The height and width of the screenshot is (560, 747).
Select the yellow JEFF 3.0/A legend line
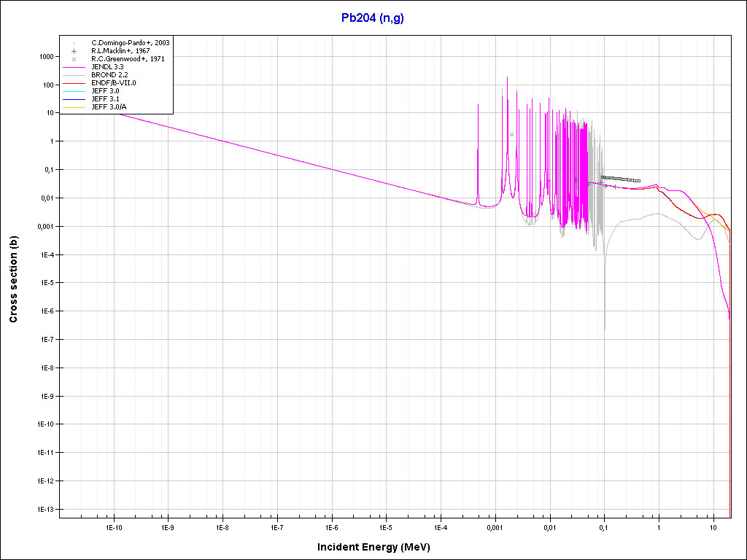coord(74,107)
